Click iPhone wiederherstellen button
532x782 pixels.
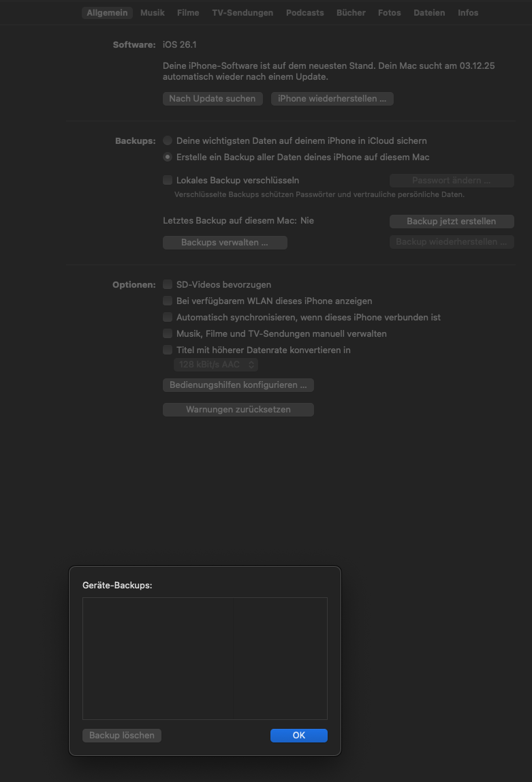(332, 99)
